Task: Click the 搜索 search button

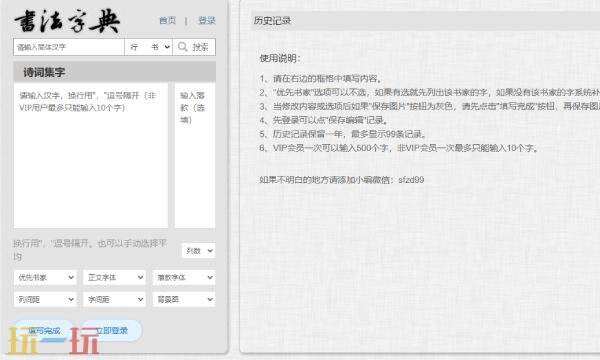Action: [x=194, y=47]
